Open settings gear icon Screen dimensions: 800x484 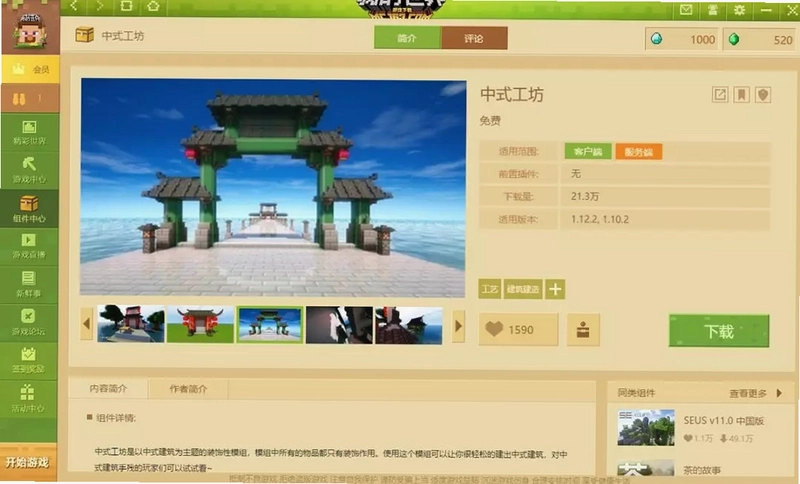click(x=739, y=10)
